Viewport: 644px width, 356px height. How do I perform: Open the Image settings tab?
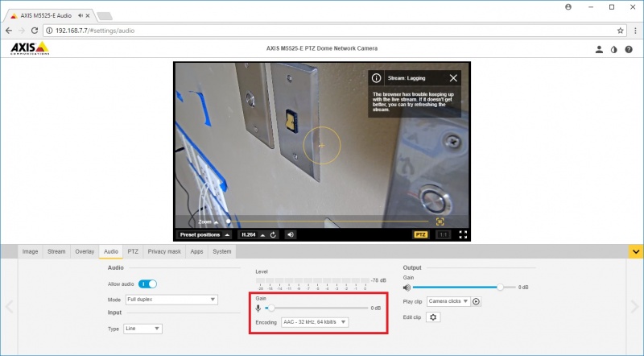(30, 251)
